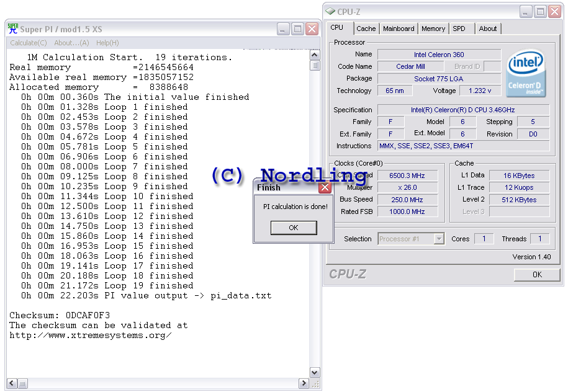Click the 'Allocated memory = 8388648' line
The height and width of the screenshot is (392, 568).
click(x=99, y=87)
